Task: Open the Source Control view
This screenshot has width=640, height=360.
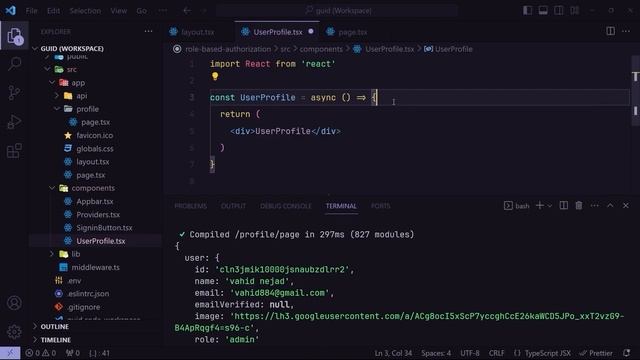Action: (x=14, y=93)
